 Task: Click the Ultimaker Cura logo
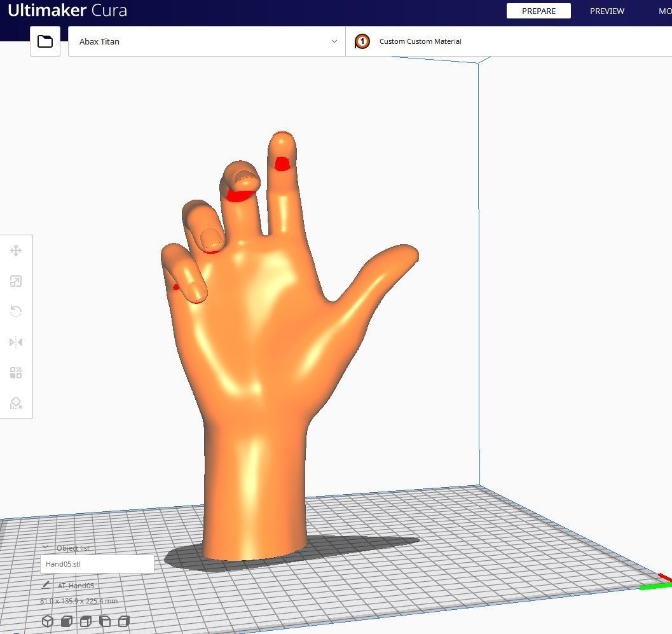click(x=67, y=10)
